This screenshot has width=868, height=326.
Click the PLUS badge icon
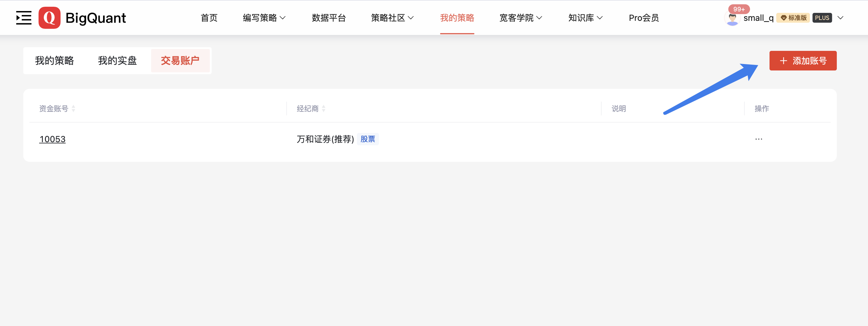coord(822,18)
